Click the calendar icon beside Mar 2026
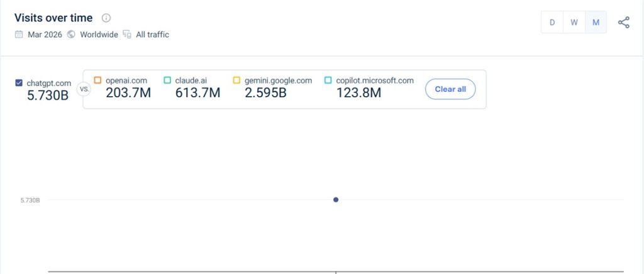This screenshot has height=274, width=644. (19, 35)
